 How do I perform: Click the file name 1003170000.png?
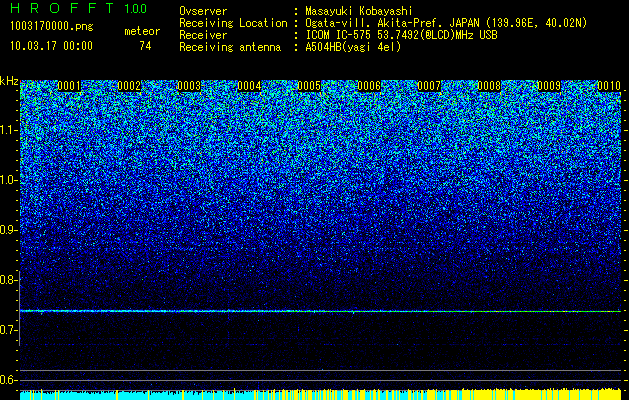52,26
